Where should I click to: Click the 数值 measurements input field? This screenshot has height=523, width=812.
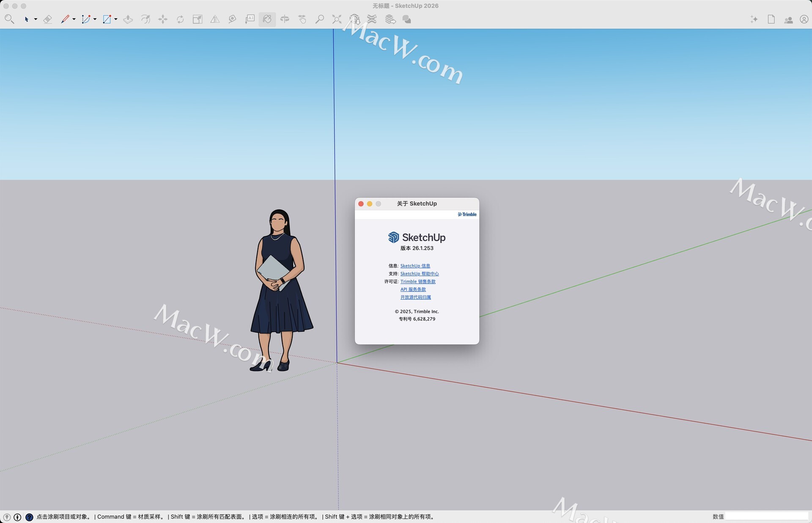(x=766, y=516)
